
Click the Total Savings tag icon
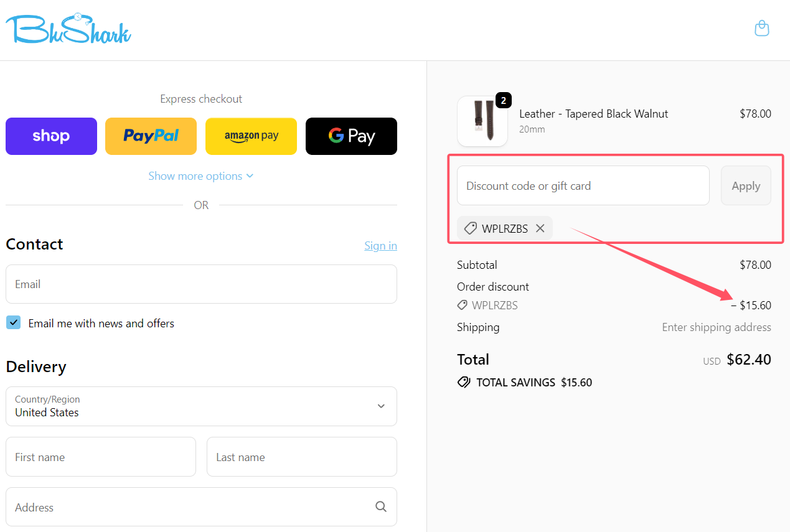point(464,382)
